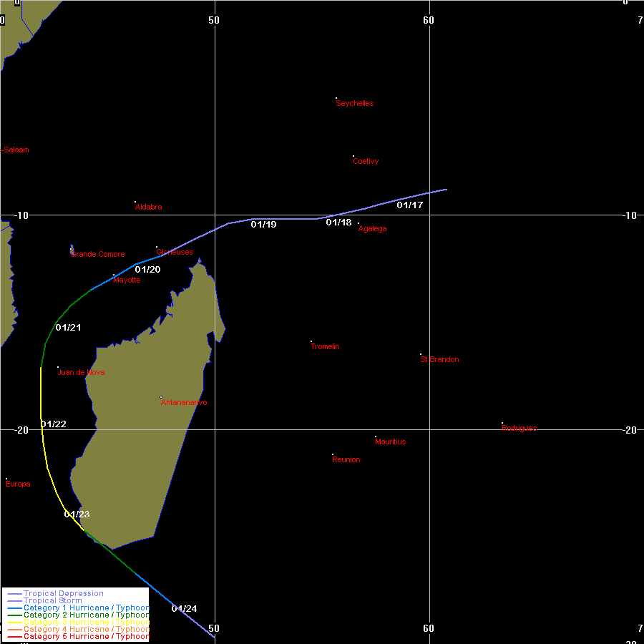Click the 01/18 track date label
The image size is (644, 644).
coord(338,223)
